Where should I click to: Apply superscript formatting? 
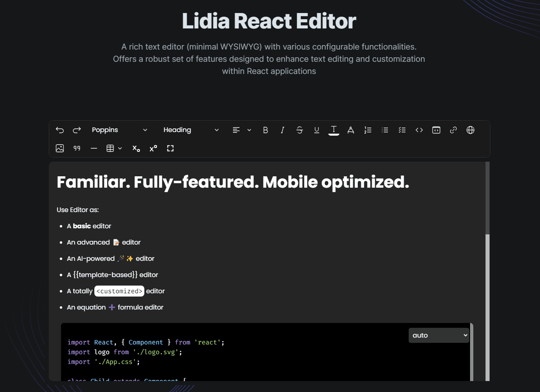click(x=153, y=148)
